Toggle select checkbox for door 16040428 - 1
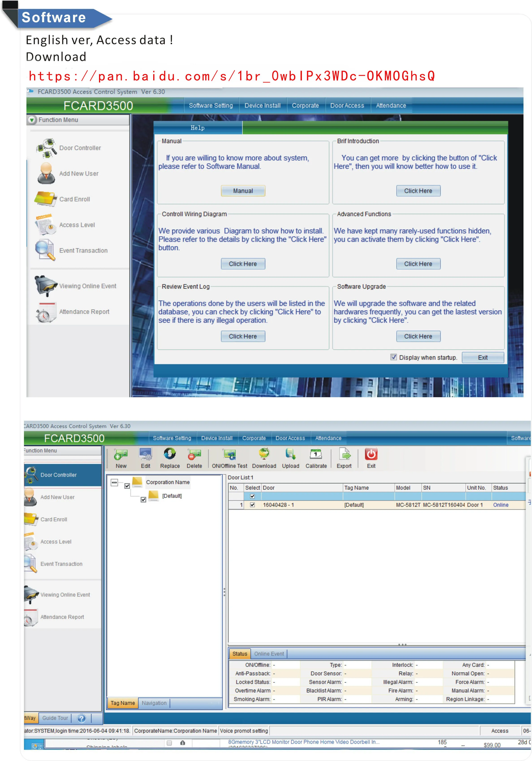This screenshot has height=761, width=532. 252,505
